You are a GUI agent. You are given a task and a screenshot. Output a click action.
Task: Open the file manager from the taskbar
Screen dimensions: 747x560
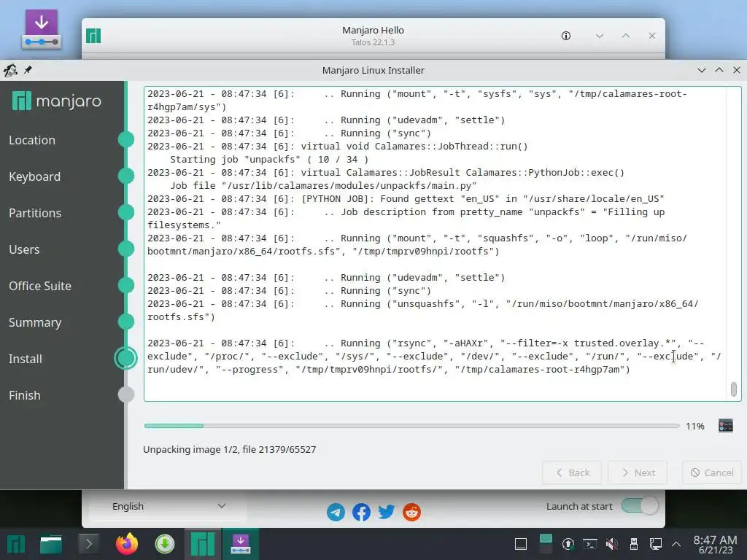tap(51, 544)
